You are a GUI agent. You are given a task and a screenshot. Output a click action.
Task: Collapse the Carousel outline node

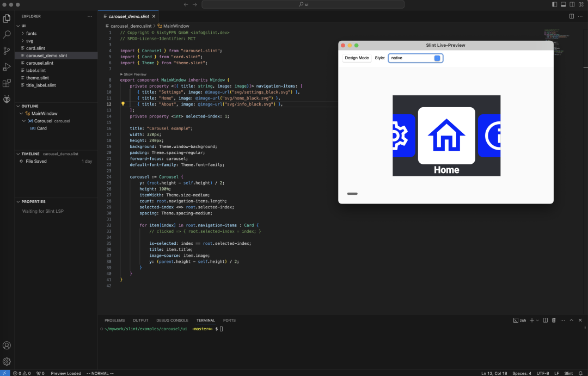tap(24, 121)
